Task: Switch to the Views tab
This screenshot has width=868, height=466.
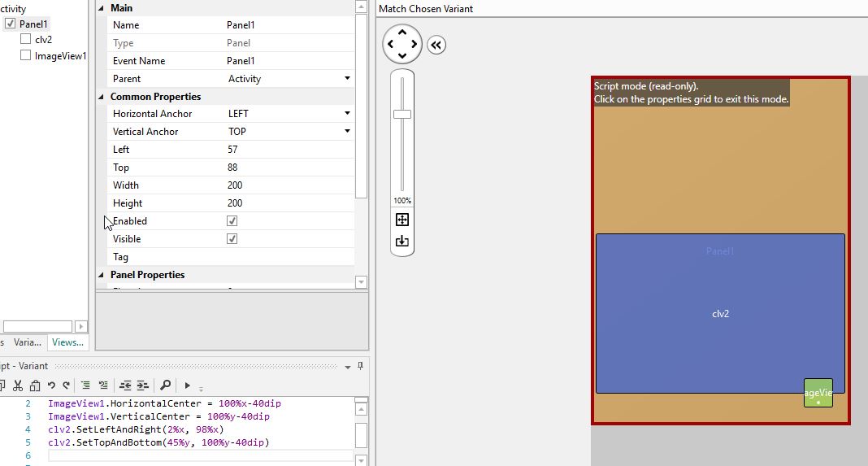Action: click(x=67, y=342)
